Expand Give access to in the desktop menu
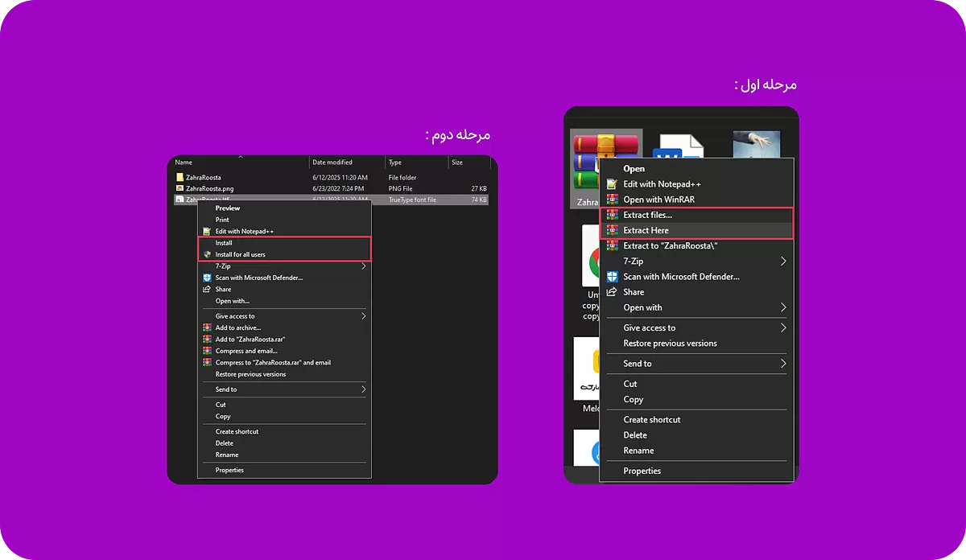This screenshot has height=560, width=966. pos(697,327)
